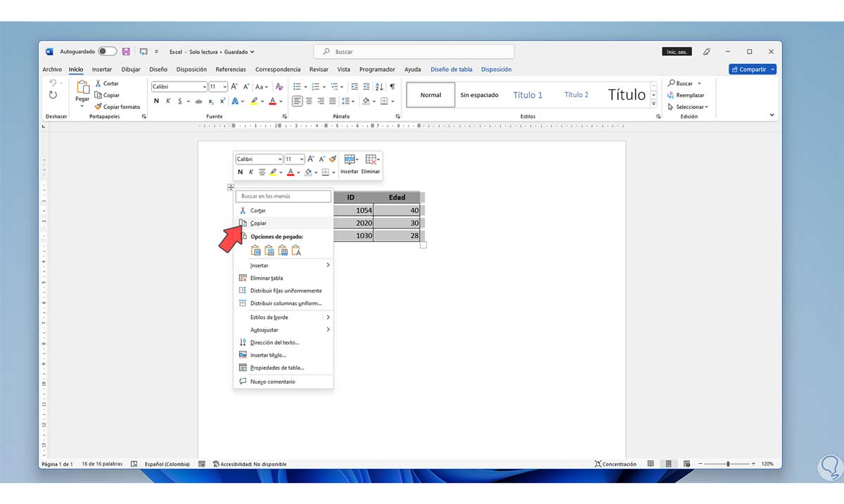Open the Aa change case dropdown

coord(262,86)
